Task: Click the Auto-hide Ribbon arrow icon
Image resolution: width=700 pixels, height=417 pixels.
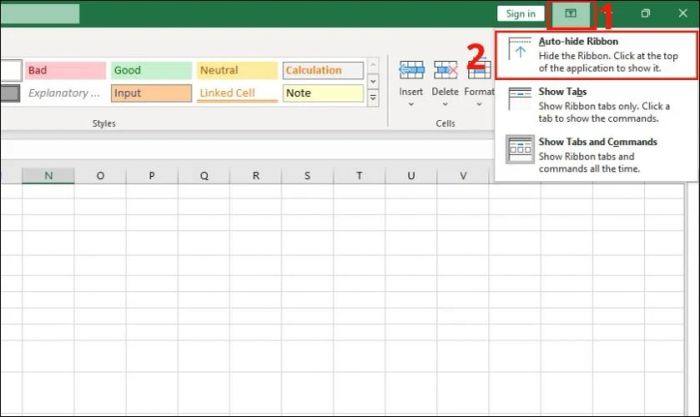Action: click(x=520, y=49)
